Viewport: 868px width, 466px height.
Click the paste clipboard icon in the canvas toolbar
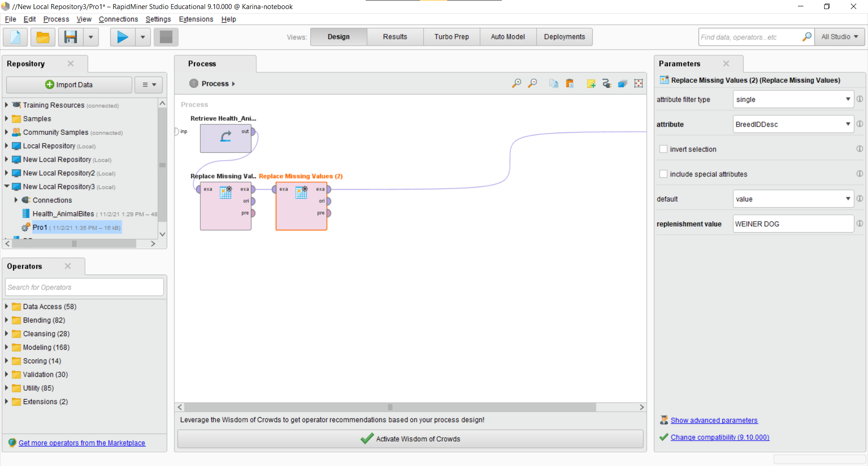[x=570, y=83]
